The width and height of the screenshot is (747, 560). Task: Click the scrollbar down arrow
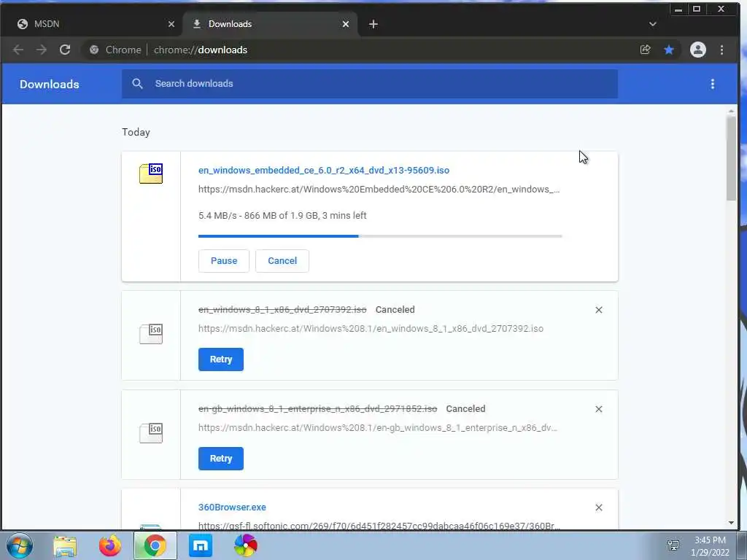tap(731, 523)
